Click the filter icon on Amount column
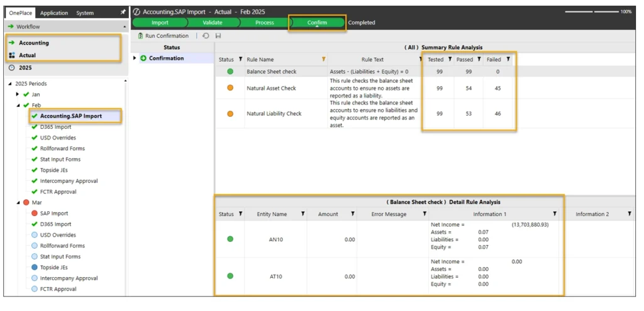The width and height of the screenshot is (644, 311). point(352,214)
